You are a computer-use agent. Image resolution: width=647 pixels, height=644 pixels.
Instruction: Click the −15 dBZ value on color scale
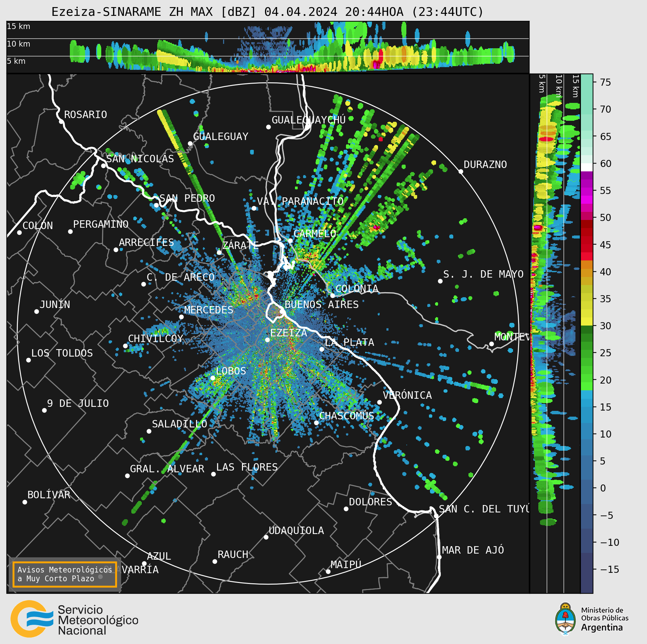tap(610, 569)
